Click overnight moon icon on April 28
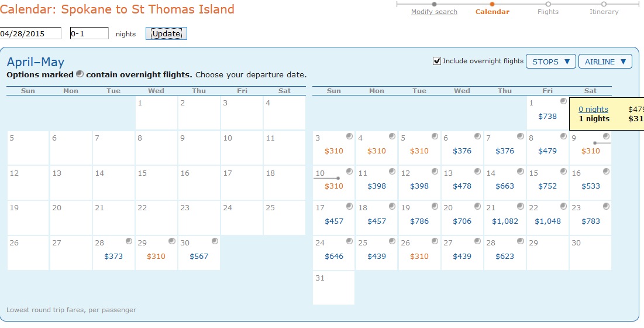The width and height of the screenshot is (644, 328). click(129, 241)
